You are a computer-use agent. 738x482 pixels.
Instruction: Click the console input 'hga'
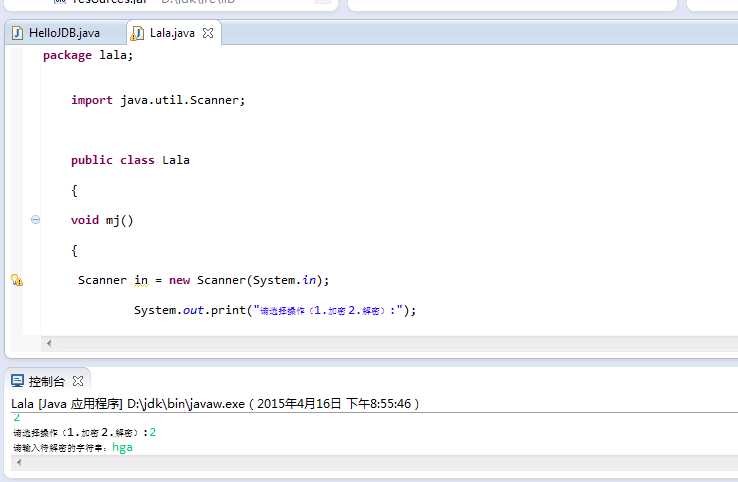[x=122, y=447]
